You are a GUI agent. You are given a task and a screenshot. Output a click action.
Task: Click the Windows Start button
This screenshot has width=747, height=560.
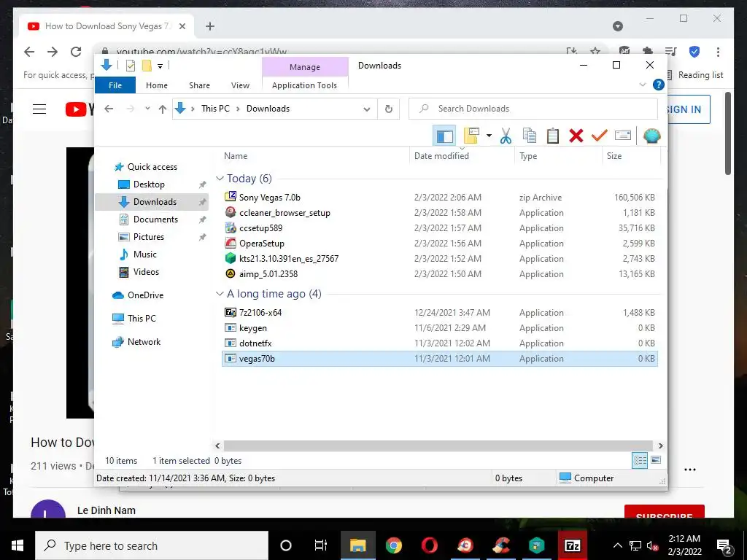[18, 545]
